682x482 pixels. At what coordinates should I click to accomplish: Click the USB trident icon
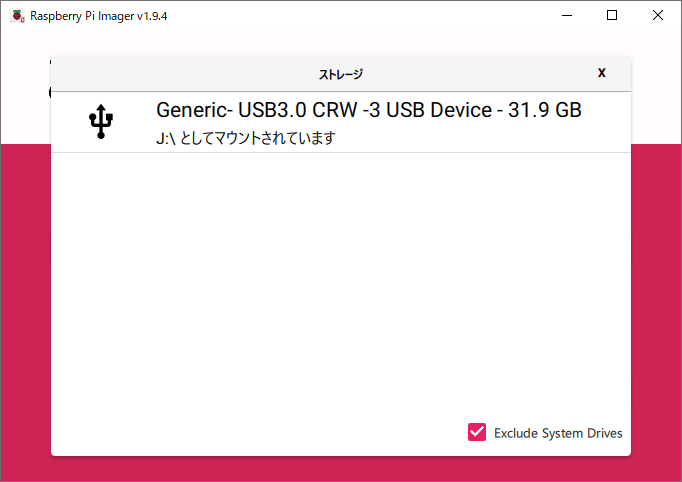tap(101, 121)
